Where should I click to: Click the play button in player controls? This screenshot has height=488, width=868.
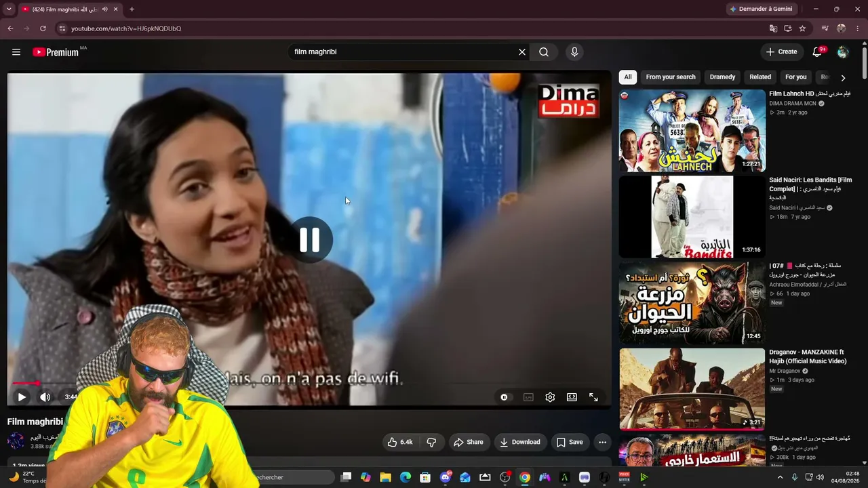pos(22,397)
